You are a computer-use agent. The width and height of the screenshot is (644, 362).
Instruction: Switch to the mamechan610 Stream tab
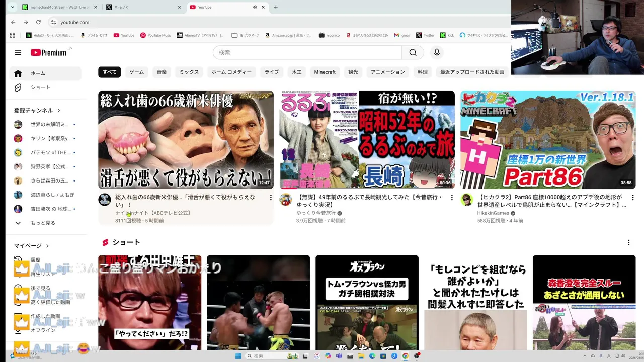(59, 7)
